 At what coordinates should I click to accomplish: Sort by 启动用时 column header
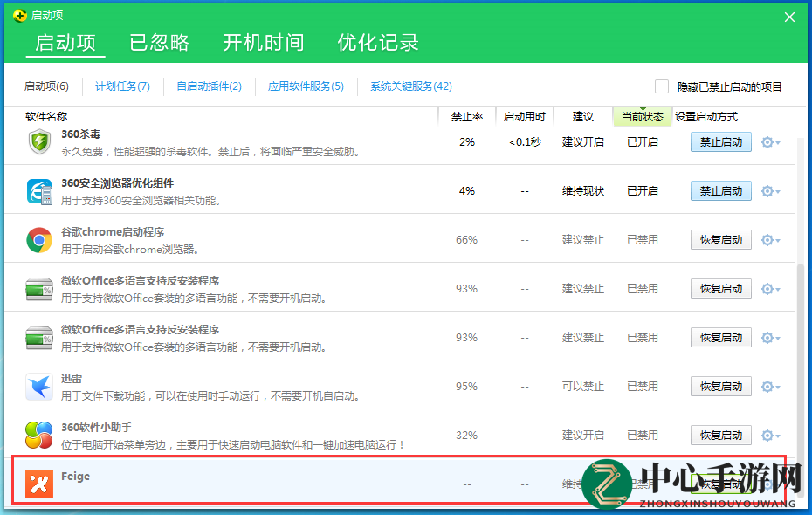click(525, 117)
